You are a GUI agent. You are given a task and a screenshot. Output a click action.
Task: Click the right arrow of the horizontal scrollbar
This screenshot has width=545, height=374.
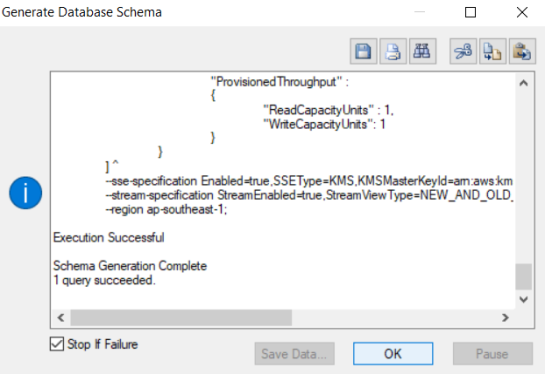[x=505, y=317]
